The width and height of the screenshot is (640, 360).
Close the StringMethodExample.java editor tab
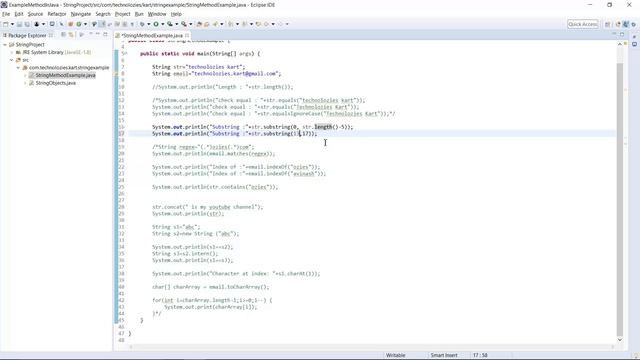(187, 36)
